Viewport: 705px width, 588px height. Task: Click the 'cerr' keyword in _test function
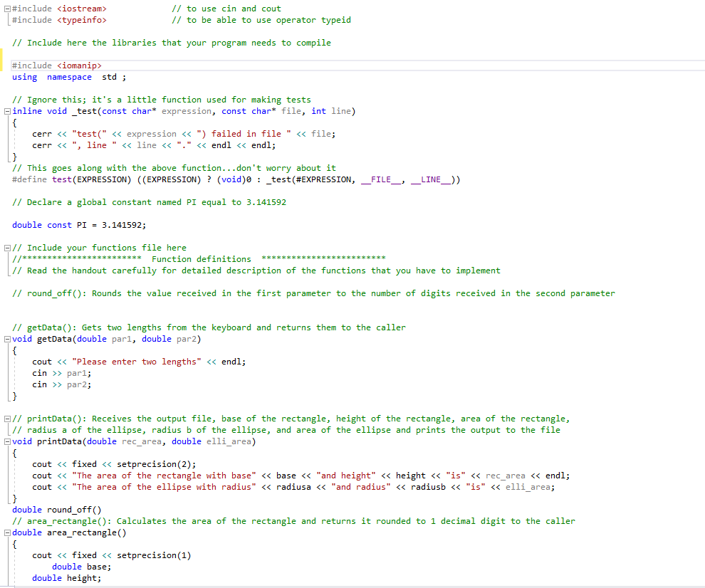coord(41,133)
